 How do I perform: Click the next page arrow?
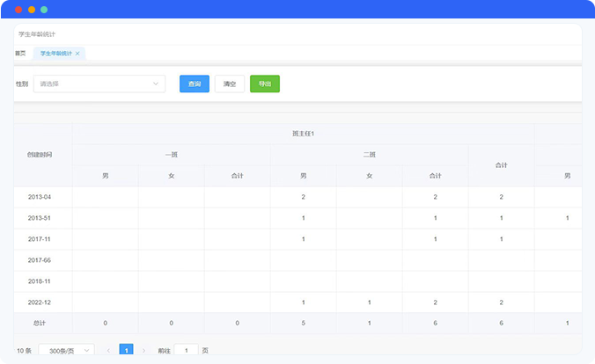[143, 350]
